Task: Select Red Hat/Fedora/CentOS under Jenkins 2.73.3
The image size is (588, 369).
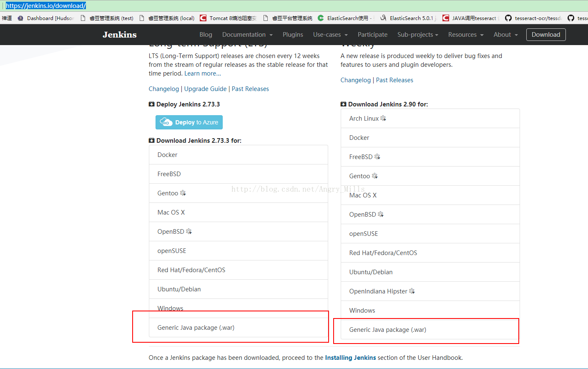Action: pyautogui.click(x=239, y=270)
